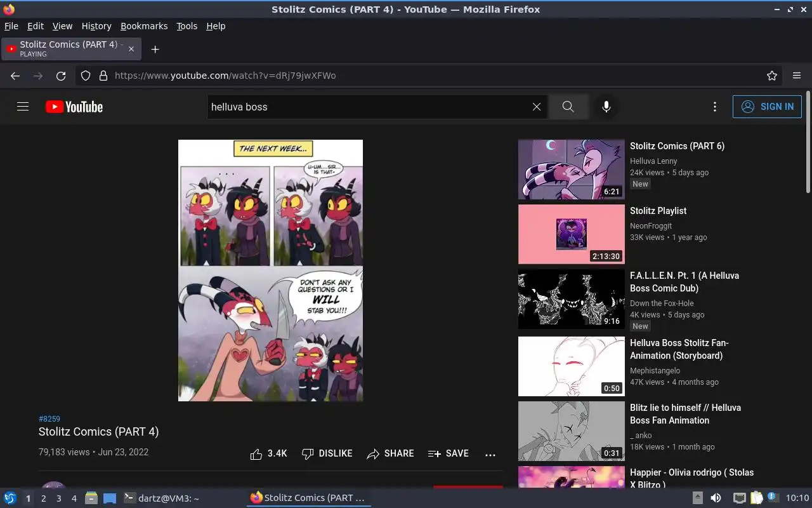Switch to workspace 2
812x508 pixels.
[x=43, y=498]
